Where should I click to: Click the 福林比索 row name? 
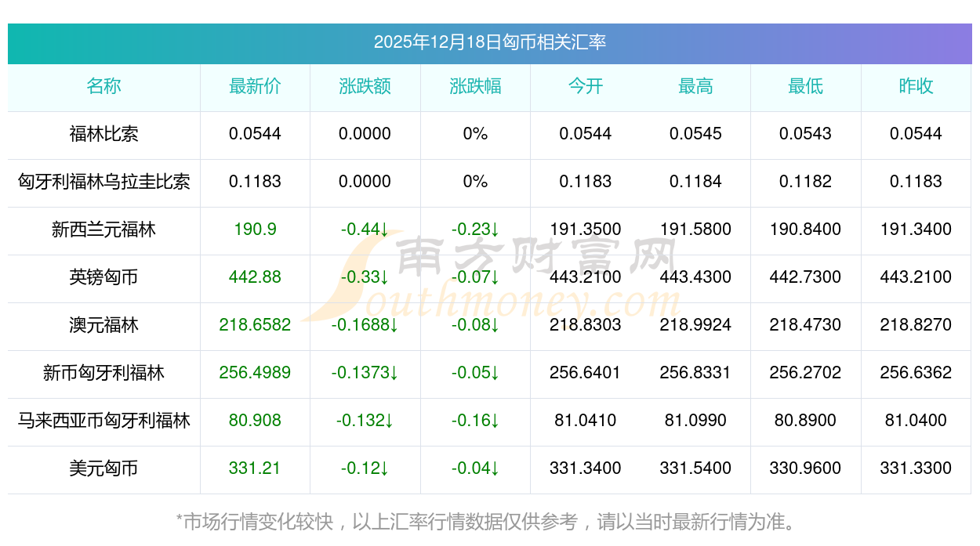[x=103, y=134]
